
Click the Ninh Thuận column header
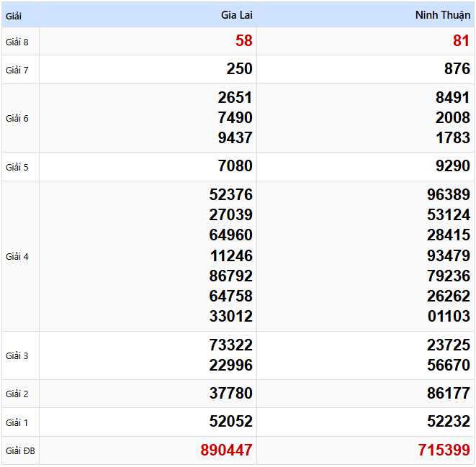442,15
